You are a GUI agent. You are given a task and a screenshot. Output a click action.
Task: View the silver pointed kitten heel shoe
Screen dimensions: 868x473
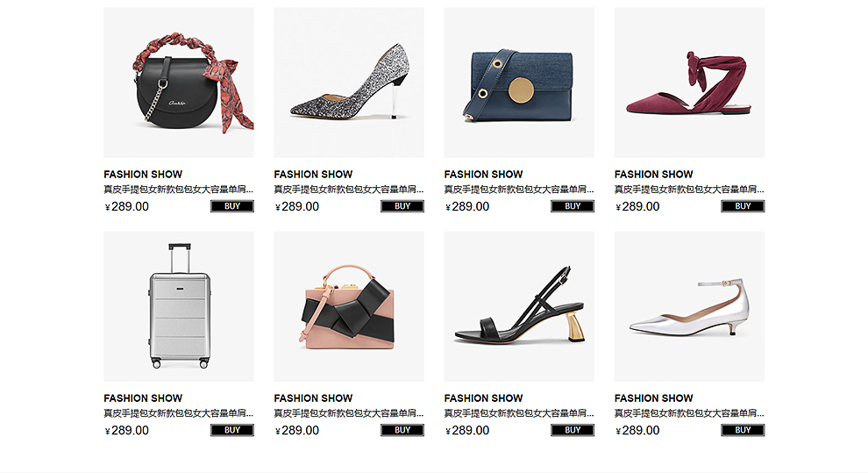click(689, 306)
